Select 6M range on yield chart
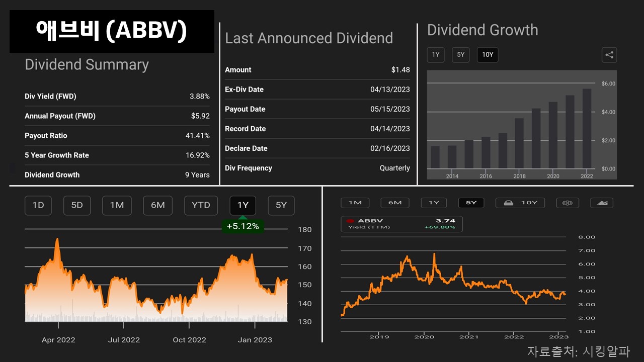The image size is (644, 362). tap(395, 203)
